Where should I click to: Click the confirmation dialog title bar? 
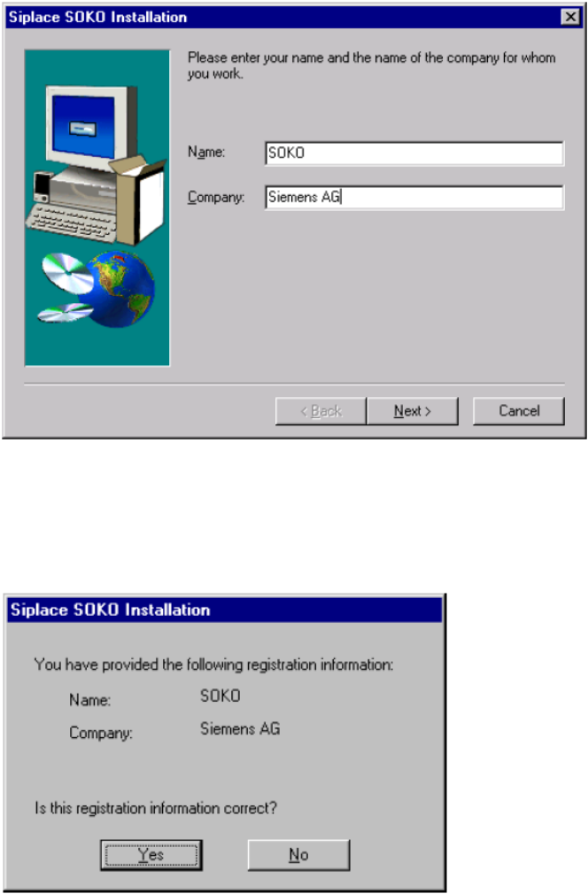pyautogui.click(x=225, y=610)
